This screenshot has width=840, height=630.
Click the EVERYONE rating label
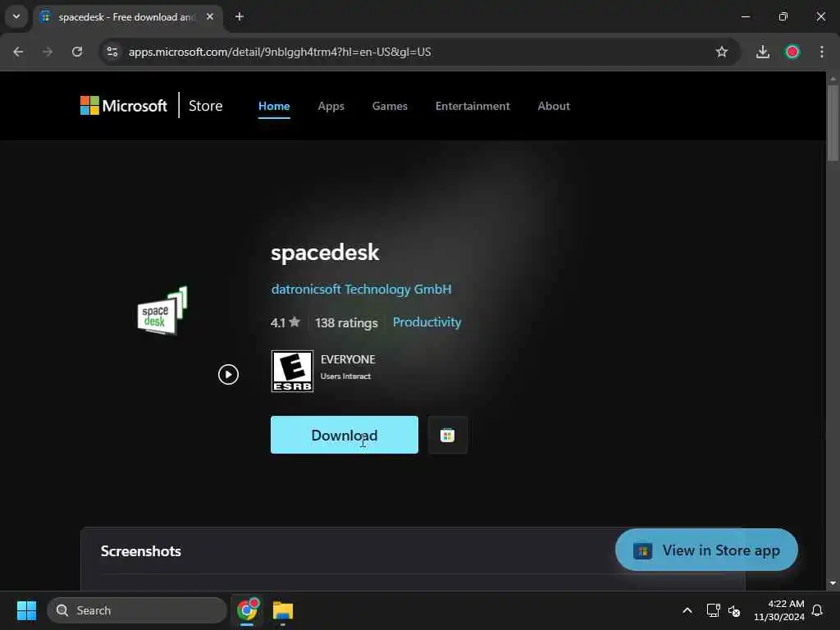(x=348, y=359)
